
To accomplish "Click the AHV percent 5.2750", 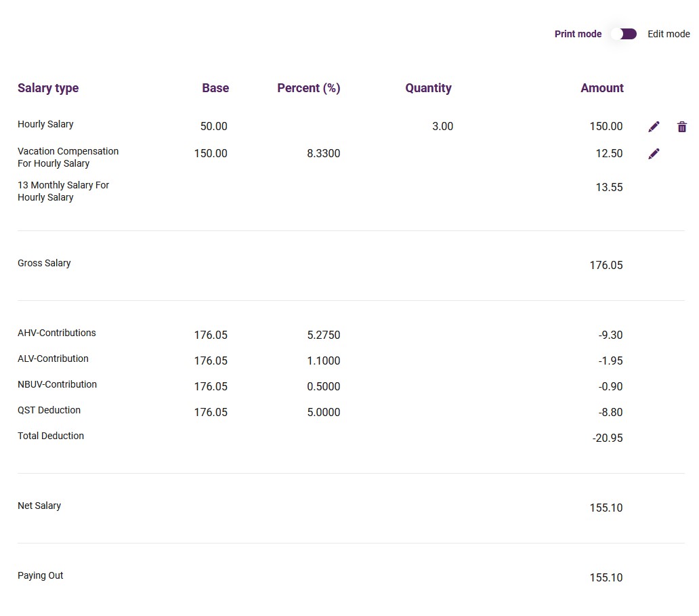I will pyautogui.click(x=323, y=335).
